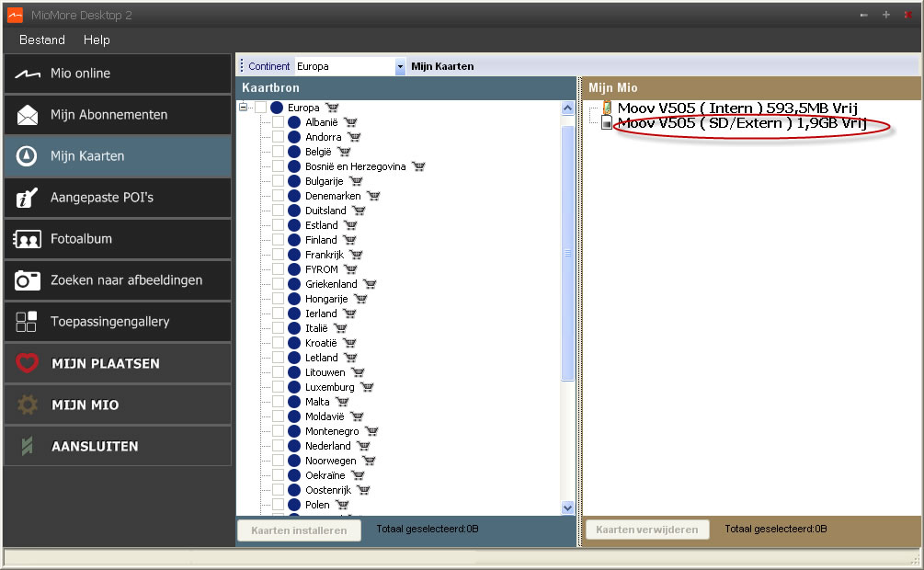The height and width of the screenshot is (570, 924).
Task: Select the Estland row text
Action: pyautogui.click(x=321, y=226)
